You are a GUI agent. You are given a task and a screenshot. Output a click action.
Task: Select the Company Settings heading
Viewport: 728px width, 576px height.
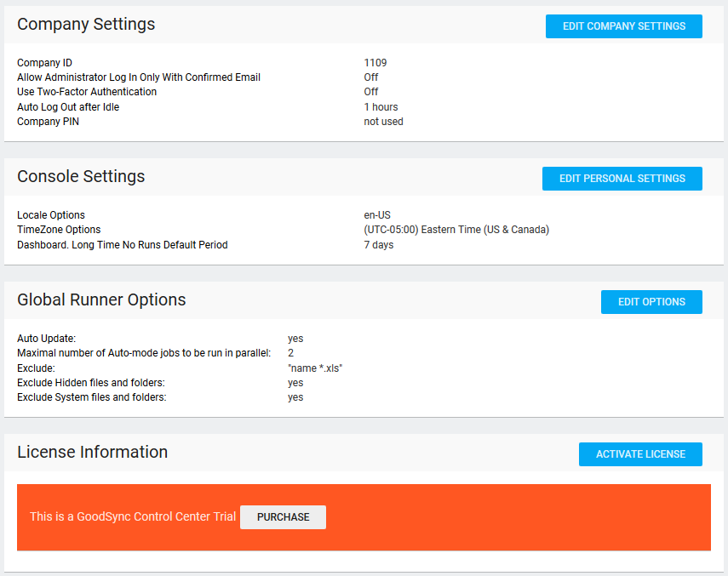coord(86,25)
